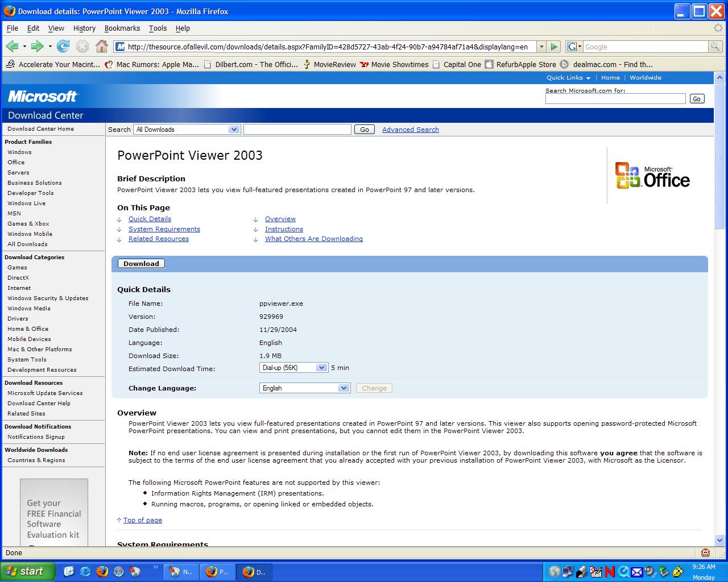Open the File menu
Screen dimensions: 728x582
13,28
